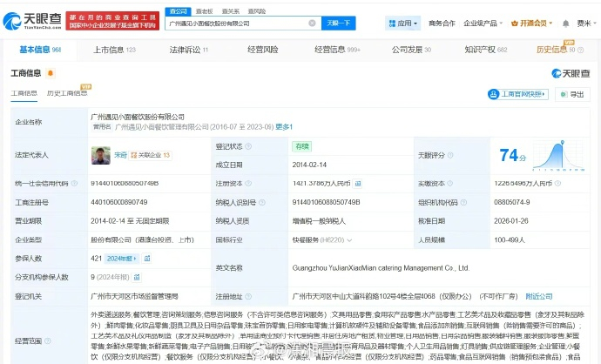Click the legal representative's photo thumbnail

(x=101, y=155)
